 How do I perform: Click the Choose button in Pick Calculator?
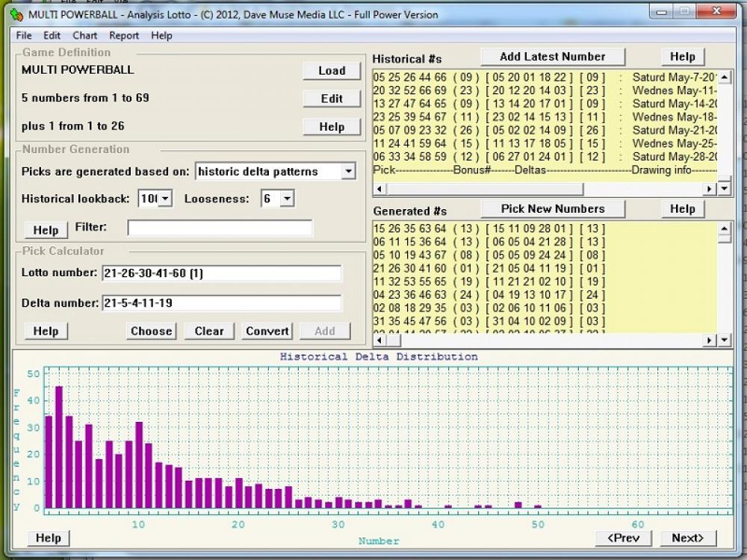[151, 331]
